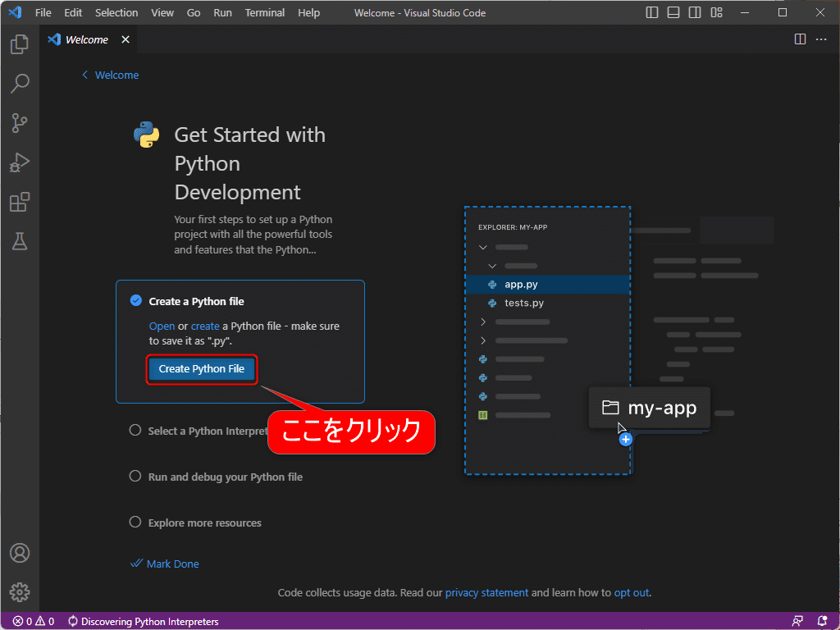Open the Help menu

(308, 12)
